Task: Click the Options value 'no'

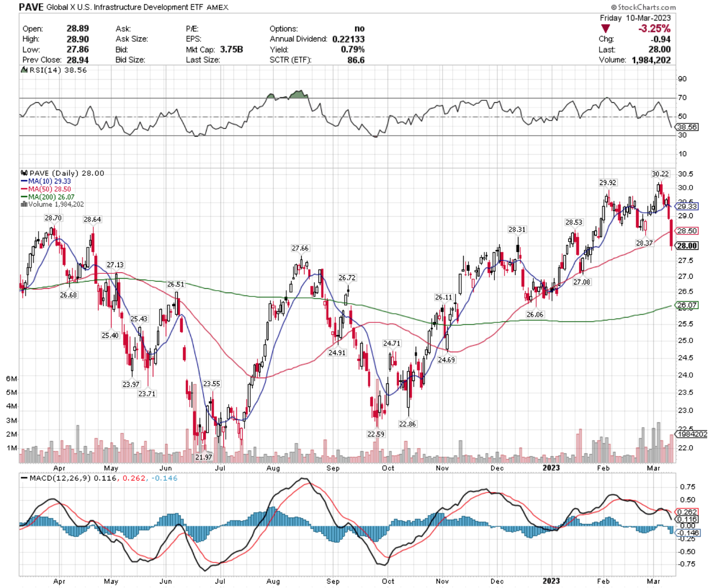Action: tap(359, 29)
